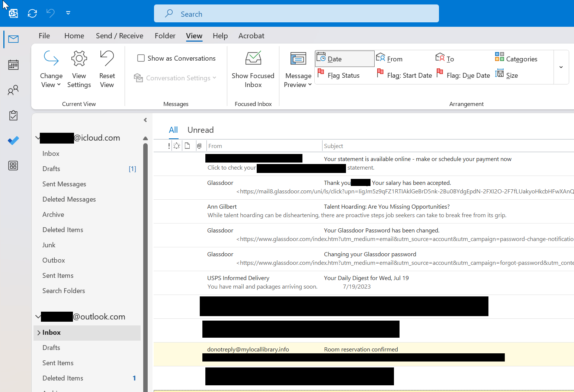
Task: Click the folder pane vertical scrollbar
Action: point(145,268)
